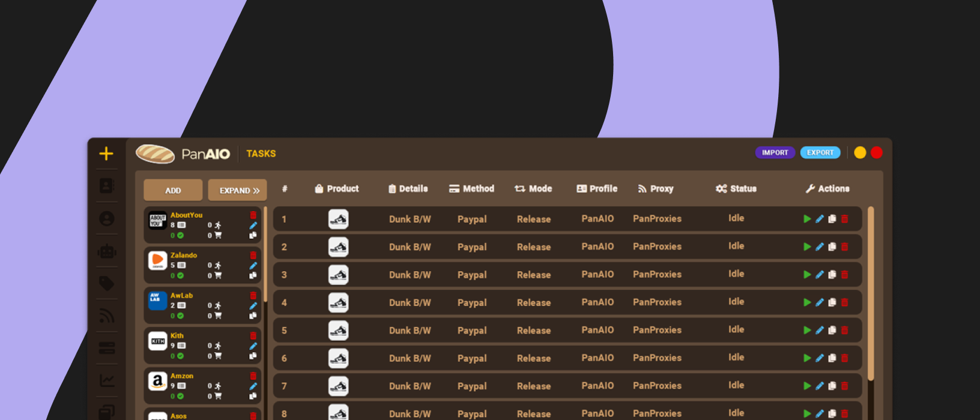Click the yellow plus icon in the sidebar
This screenshot has height=420, width=980.
[x=106, y=154]
